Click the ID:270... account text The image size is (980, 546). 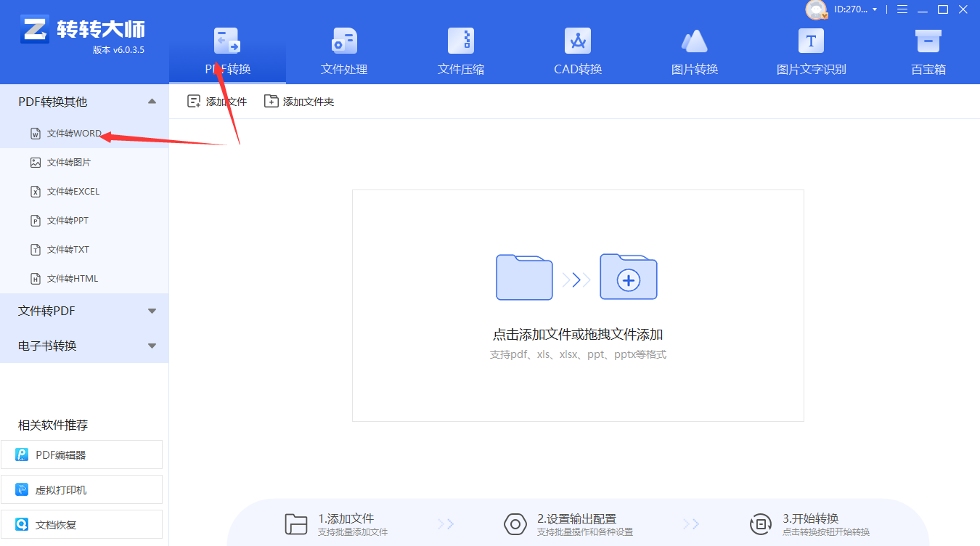pos(851,9)
